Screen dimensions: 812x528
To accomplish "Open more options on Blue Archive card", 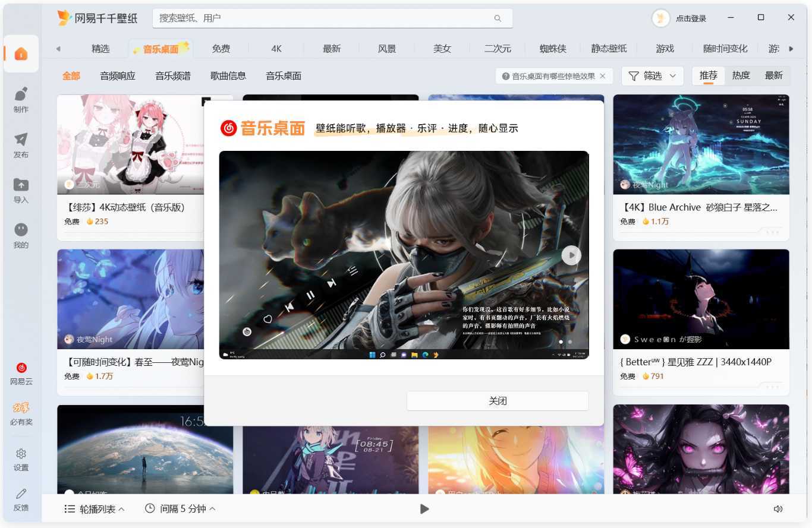I will [773, 232].
